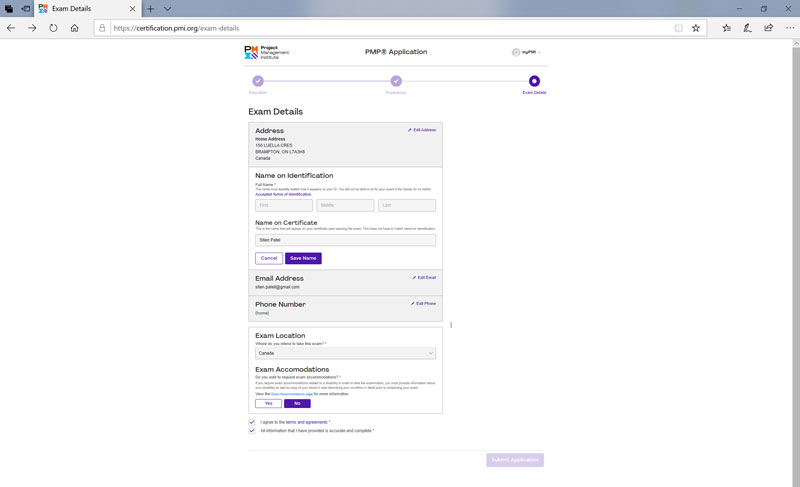Uncheck the information accurate and complete checkbox
The height and width of the screenshot is (487, 800).
pos(252,431)
